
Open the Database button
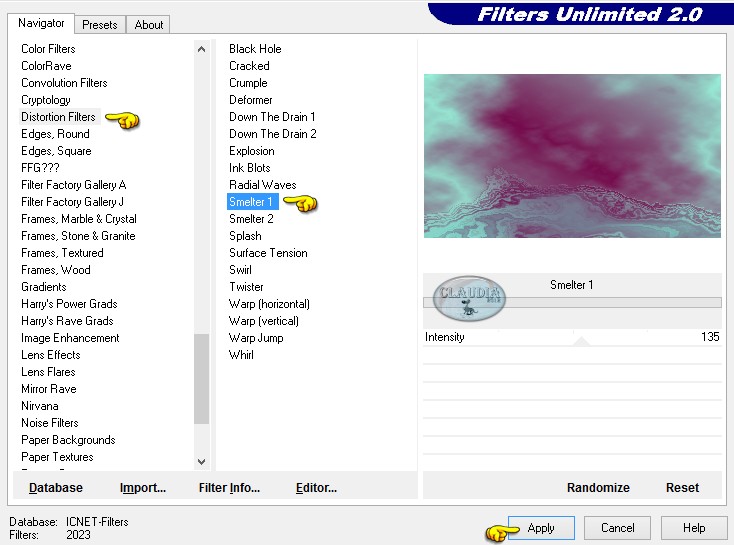tap(56, 488)
